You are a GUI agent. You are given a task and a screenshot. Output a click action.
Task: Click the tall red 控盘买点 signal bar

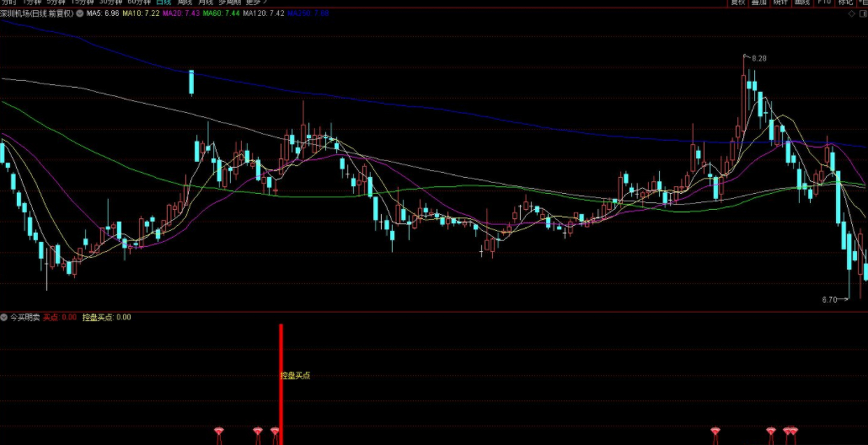[x=281, y=385]
